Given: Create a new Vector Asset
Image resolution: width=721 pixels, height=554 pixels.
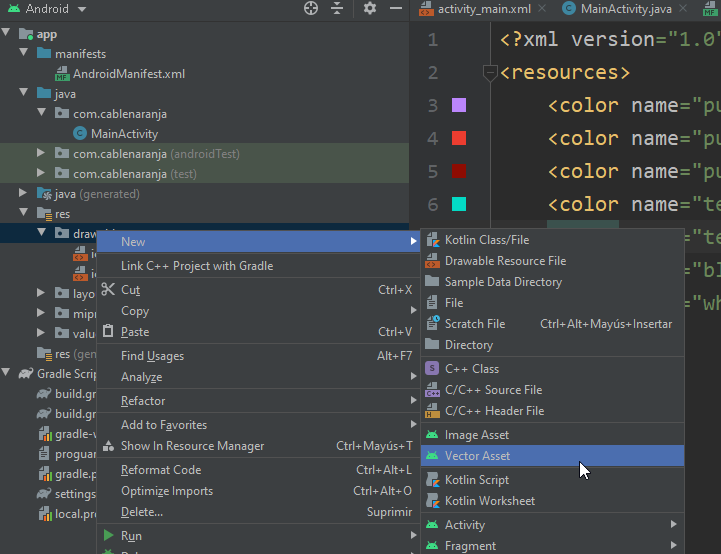Looking at the screenshot, I should point(552,456).
